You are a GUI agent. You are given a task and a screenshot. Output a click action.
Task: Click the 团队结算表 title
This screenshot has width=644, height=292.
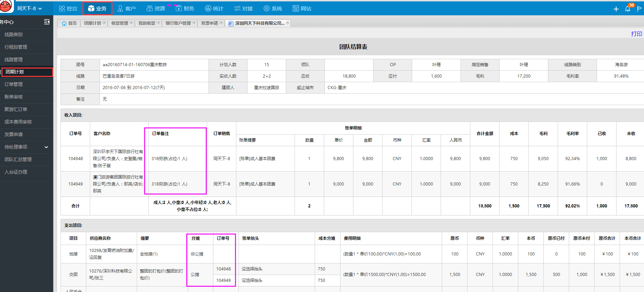pos(353,47)
